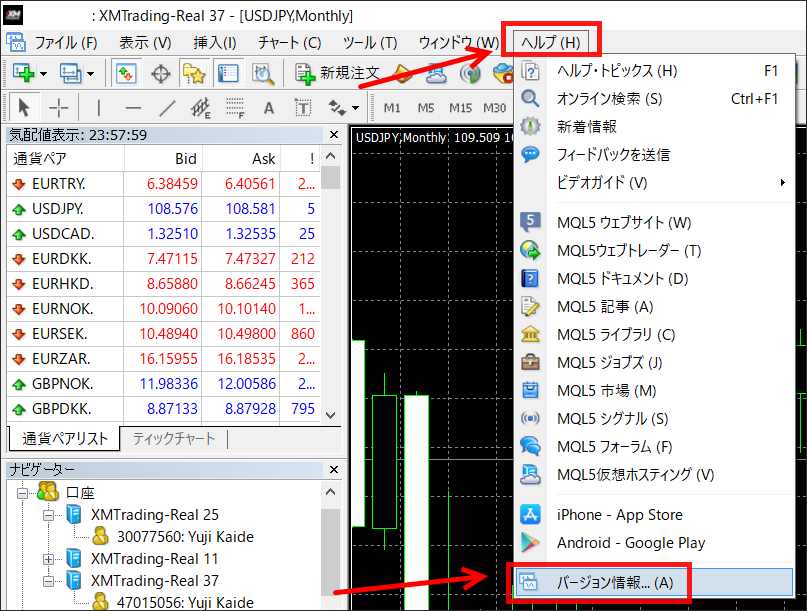This screenshot has width=807, height=611.
Task: Open the shapes and arrows dropdown
Action: click(x=353, y=107)
